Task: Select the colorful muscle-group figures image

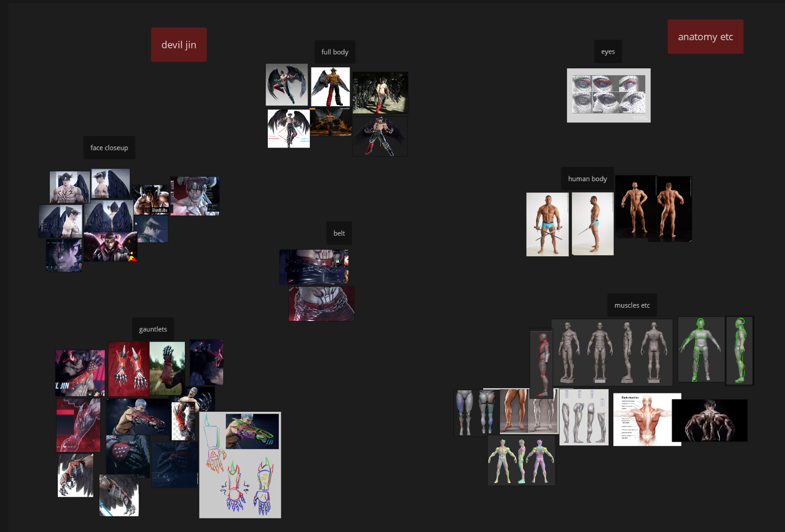Action: click(x=521, y=460)
